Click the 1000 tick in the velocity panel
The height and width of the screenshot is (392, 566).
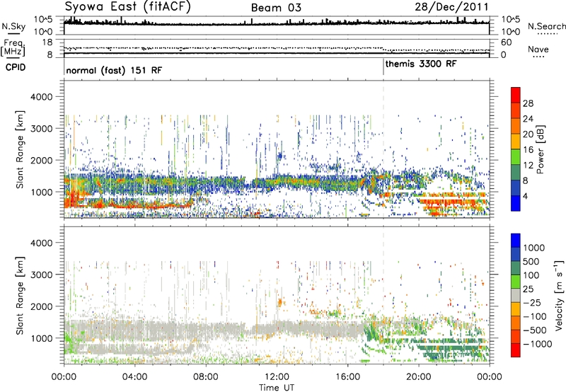(x=41, y=338)
